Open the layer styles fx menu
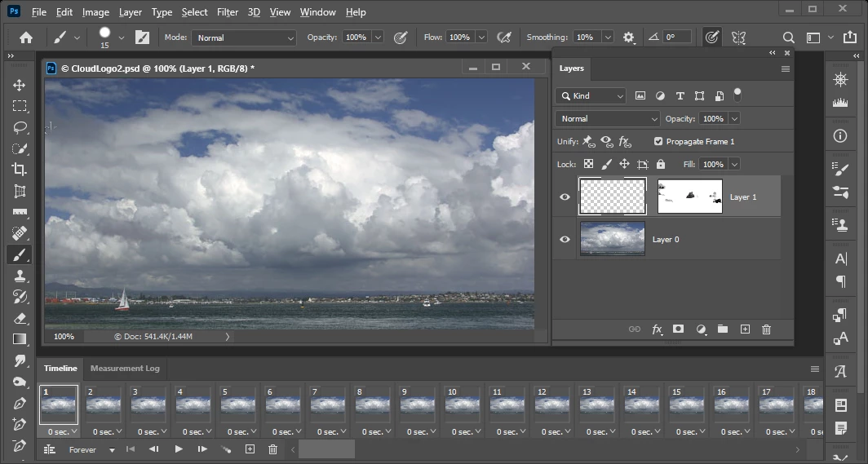The image size is (868, 464). coord(657,329)
